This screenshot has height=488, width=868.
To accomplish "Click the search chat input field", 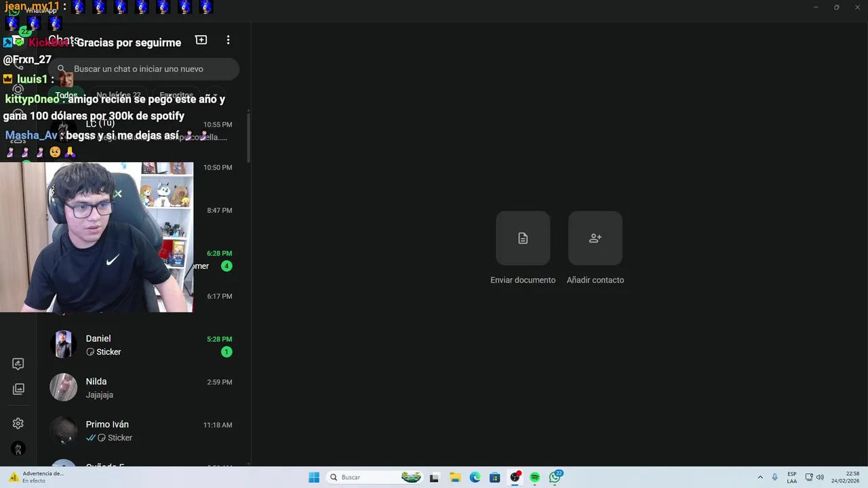I will (144, 69).
